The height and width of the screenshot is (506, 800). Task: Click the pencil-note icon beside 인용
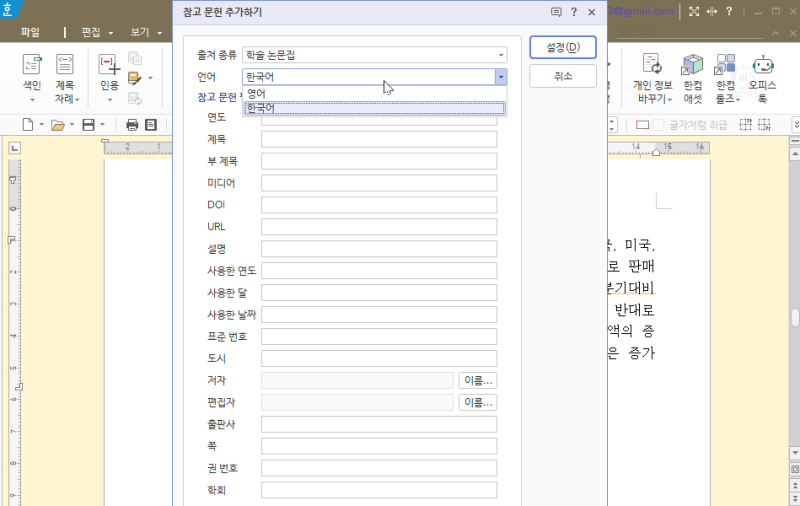pyautogui.click(x=135, y=78)
